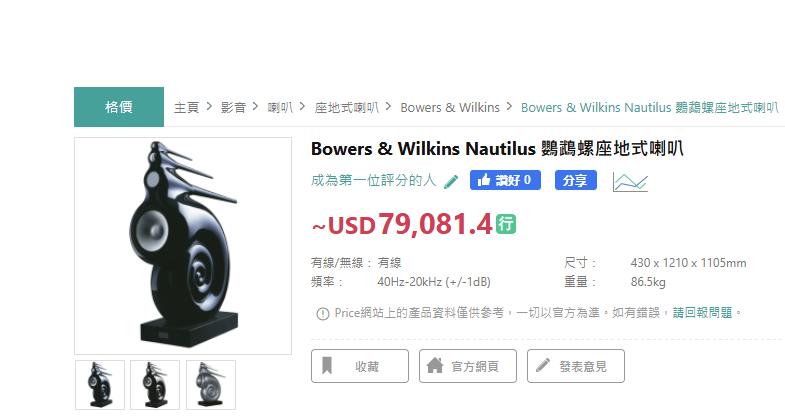This screenshot has width=785, height=417.
Task: Click 成為第一位評分的人 rating link
Action: pos(373,180)
